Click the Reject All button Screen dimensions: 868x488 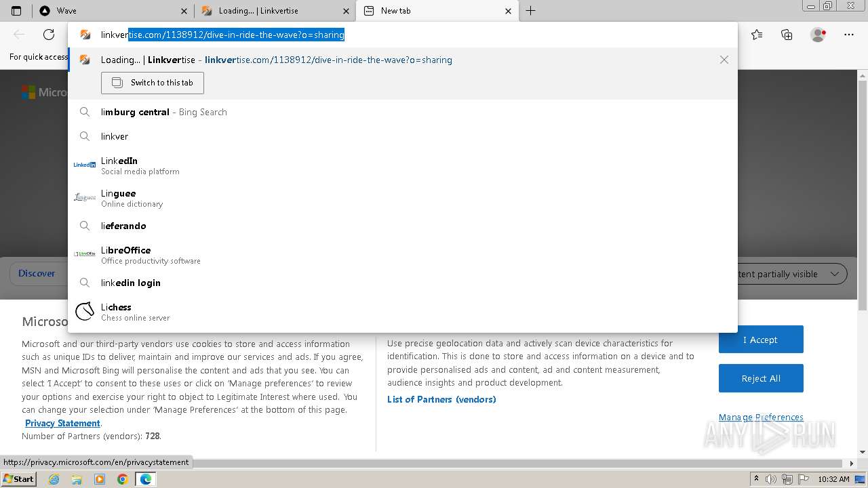tap(761, 378)
